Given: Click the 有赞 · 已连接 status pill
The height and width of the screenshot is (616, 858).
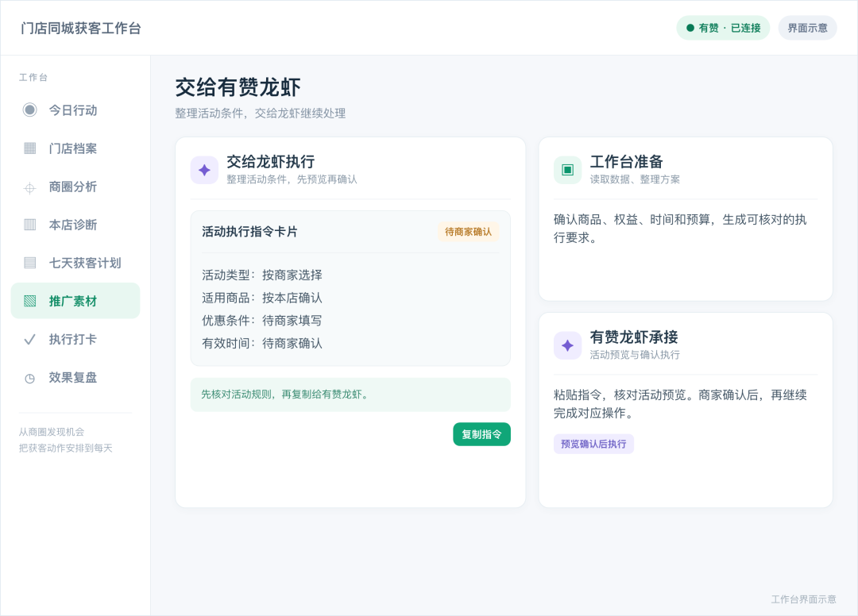Looking at the screenshot, I should 724,28.
